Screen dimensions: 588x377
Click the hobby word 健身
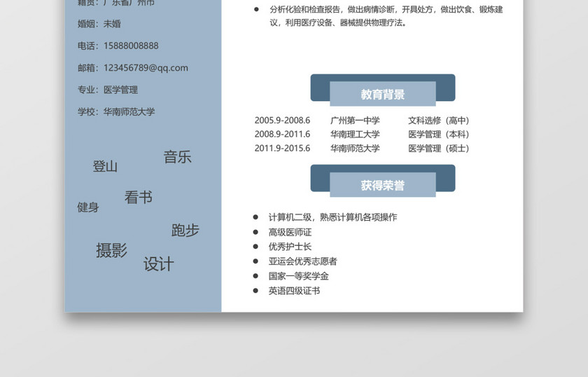pyautogui.click(x=87, y=207)
